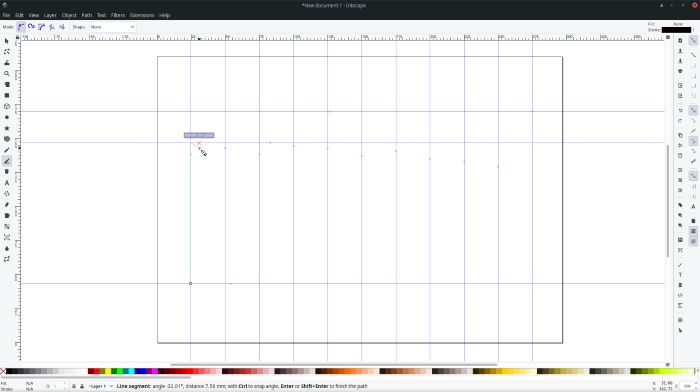
Task: Click the Print document icon
Action: pos(680,71)
